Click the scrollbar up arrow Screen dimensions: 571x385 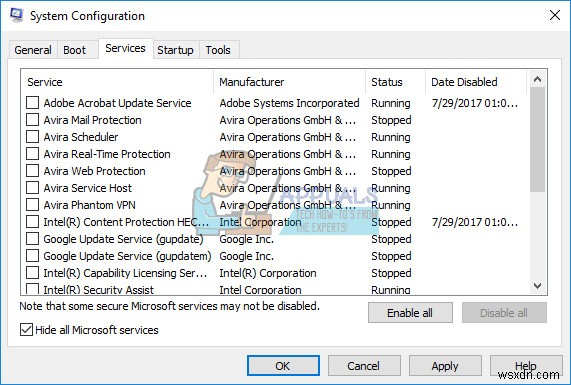point(537,79)
